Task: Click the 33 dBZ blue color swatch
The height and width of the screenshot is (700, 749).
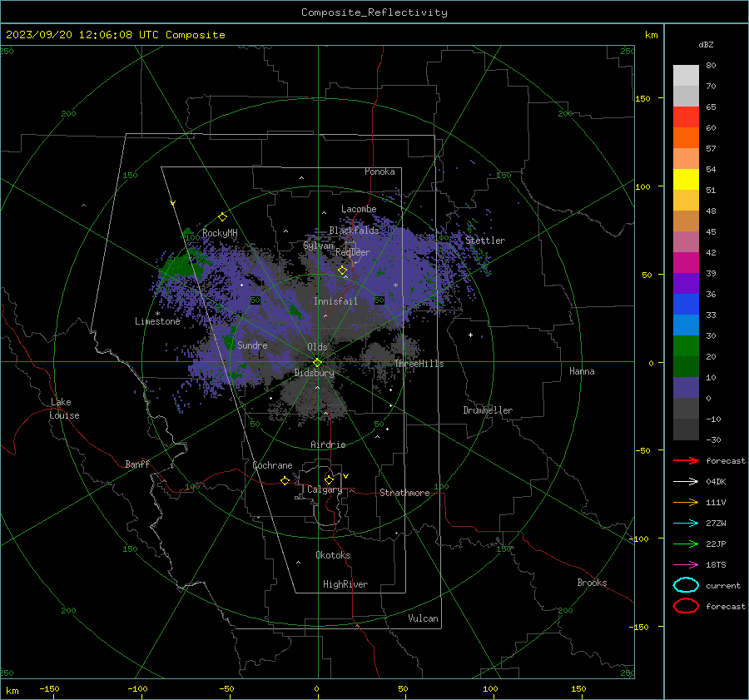Action: 686,325
